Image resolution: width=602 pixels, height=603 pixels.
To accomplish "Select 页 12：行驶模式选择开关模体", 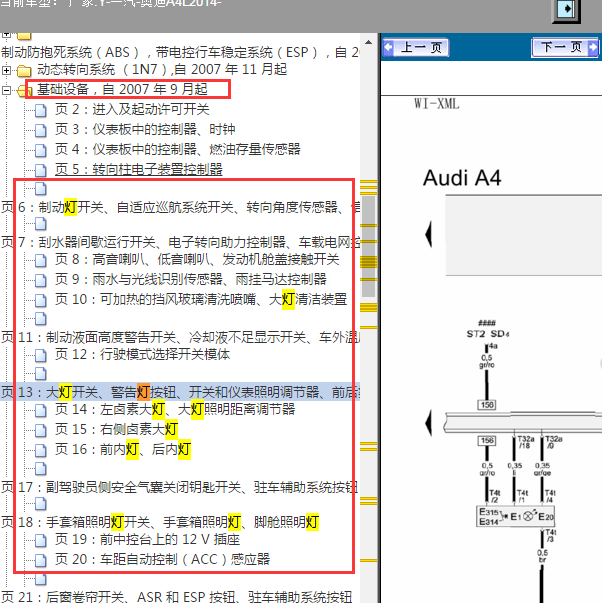I will pyautogui.click(x=142, y=354).
